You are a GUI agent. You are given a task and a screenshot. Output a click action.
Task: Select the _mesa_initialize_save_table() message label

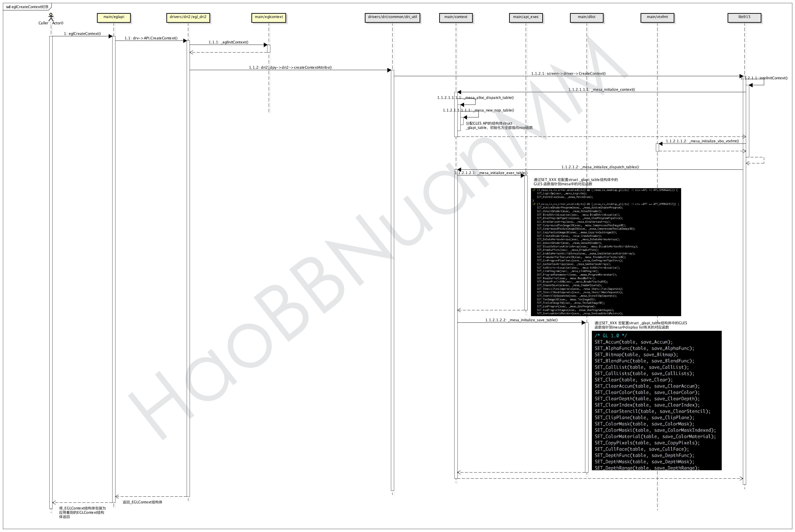point(521,320)
